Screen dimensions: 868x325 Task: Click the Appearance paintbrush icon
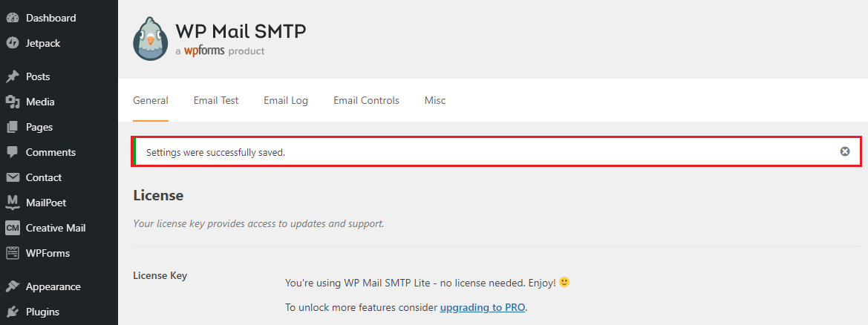point(13,286)
